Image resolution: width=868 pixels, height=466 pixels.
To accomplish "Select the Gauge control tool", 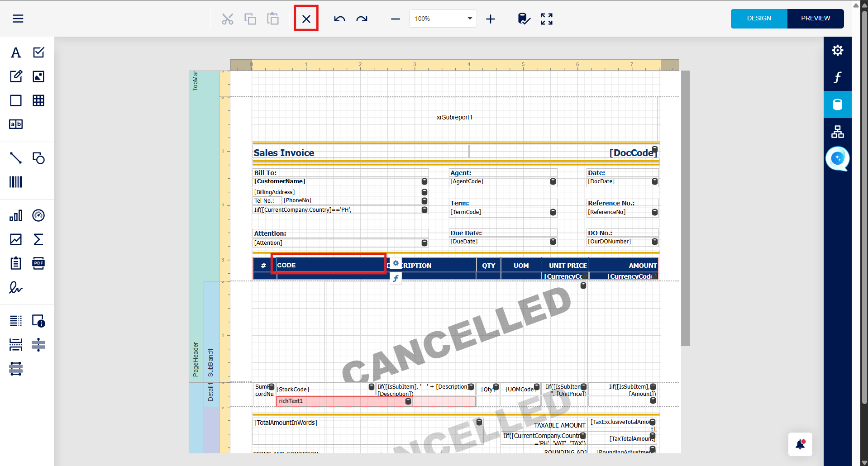I will [38, 215].
